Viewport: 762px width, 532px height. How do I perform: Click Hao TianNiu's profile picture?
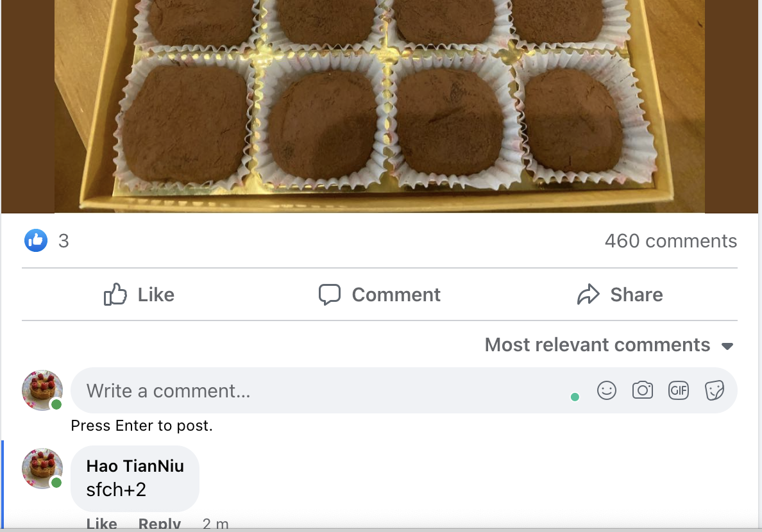coord(42,469)
